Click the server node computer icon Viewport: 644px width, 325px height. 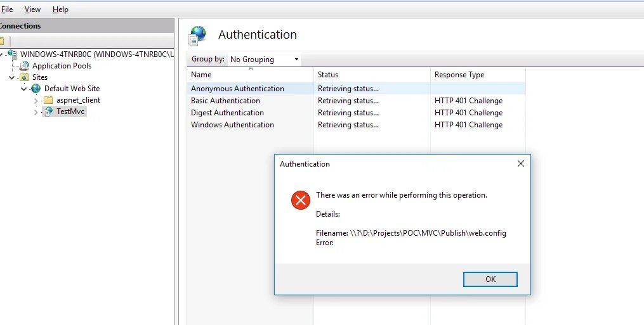click(x=12, y=54)
